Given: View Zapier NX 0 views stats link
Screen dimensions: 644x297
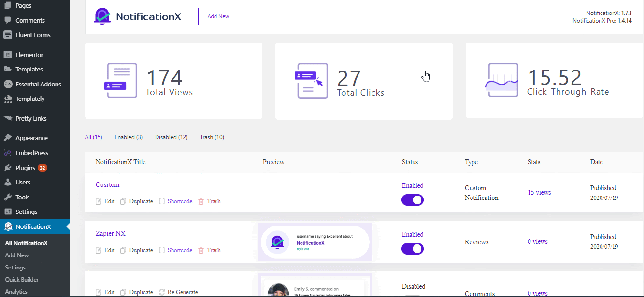Looking at the screenshot, I should pyautogui.click(x=538, y=241).
